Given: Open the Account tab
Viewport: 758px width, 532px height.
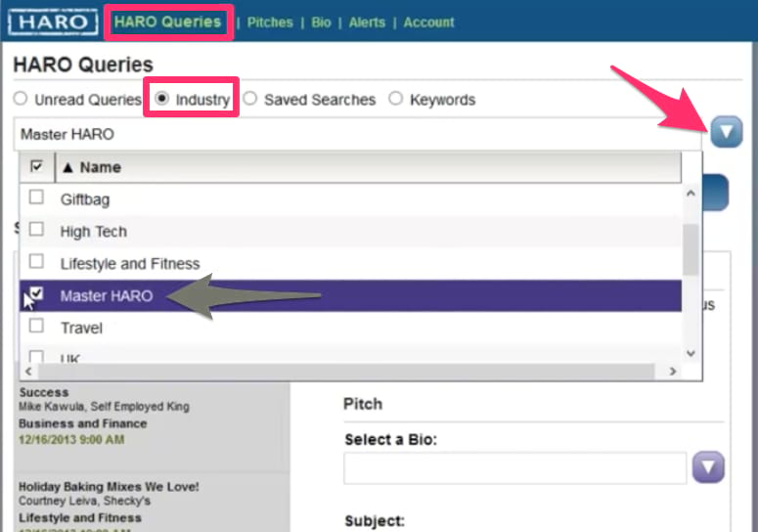Looking at the screenshot, I should point(428,22).
